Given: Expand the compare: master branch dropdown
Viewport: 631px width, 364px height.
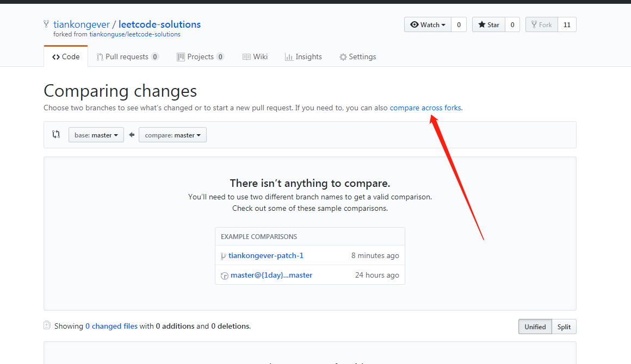Looking at the screenshot, I should coord(172,135).
